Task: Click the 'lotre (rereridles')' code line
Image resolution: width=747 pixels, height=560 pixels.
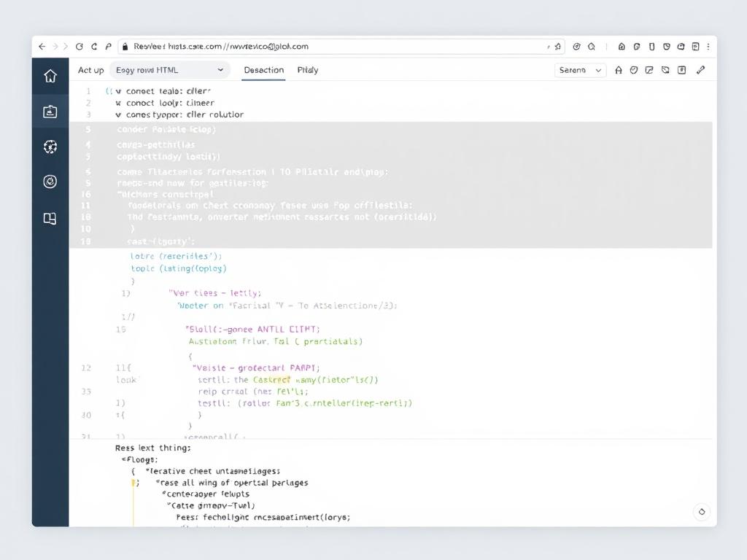Action: [x=177, y=256]
